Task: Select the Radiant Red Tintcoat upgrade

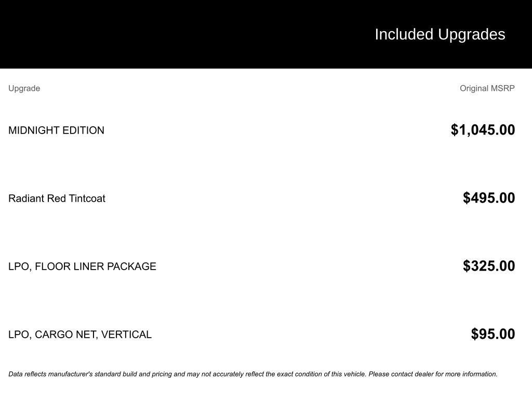Action: (x=57, y=198)
